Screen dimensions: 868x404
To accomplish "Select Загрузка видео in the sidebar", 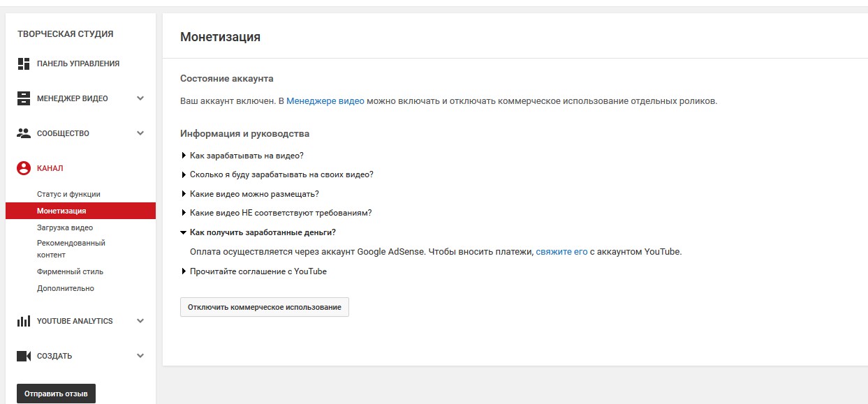I will click(65, 227).
